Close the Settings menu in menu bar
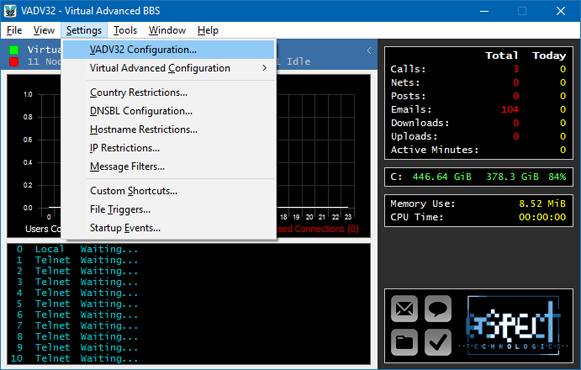This screenshot has width=581, height=370. click(x=84, y=30)
